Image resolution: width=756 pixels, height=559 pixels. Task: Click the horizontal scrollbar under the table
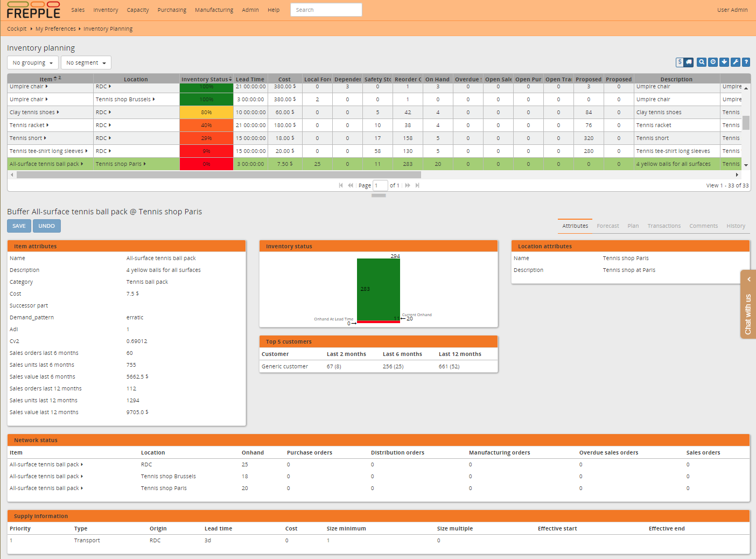(215, 174)
